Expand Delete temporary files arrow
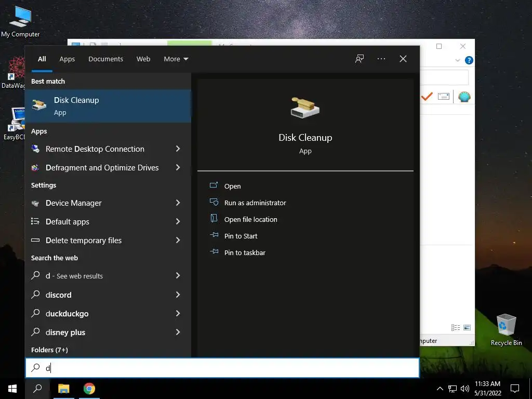This screenshot has width=532, height=399. click(178, 240)
